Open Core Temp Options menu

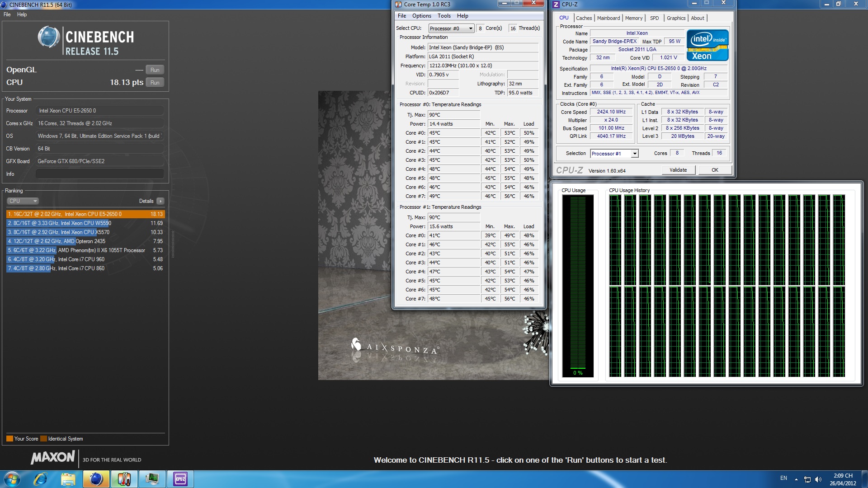(421, 16)
